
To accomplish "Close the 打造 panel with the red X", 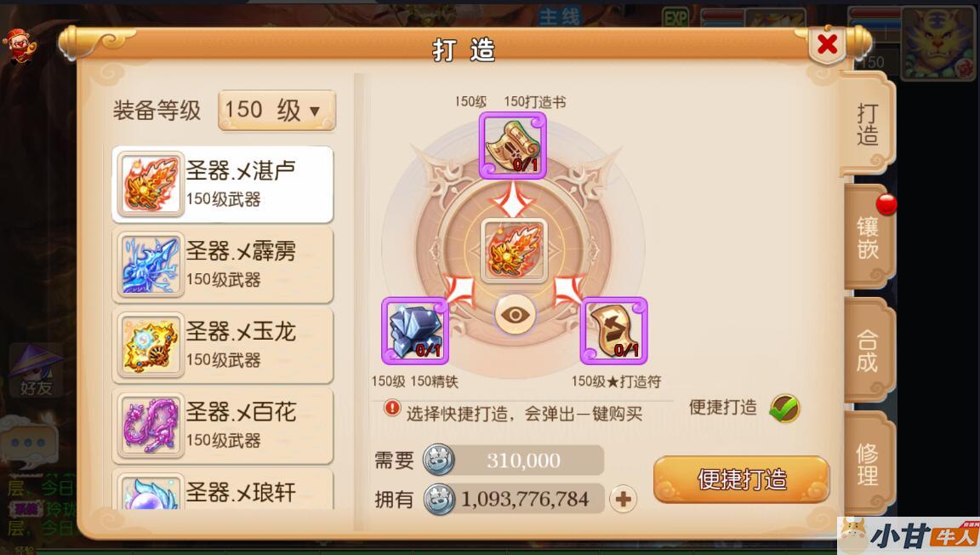I will click(827, 44).
